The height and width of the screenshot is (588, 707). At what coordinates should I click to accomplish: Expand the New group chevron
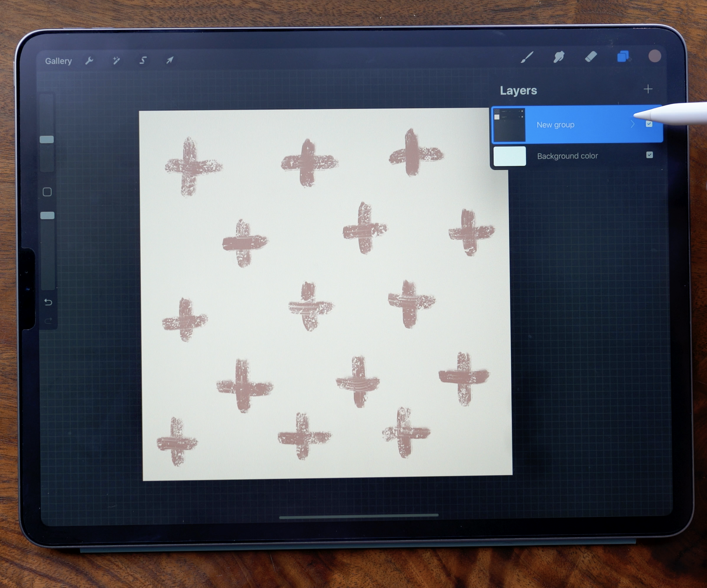coord(633,124)
